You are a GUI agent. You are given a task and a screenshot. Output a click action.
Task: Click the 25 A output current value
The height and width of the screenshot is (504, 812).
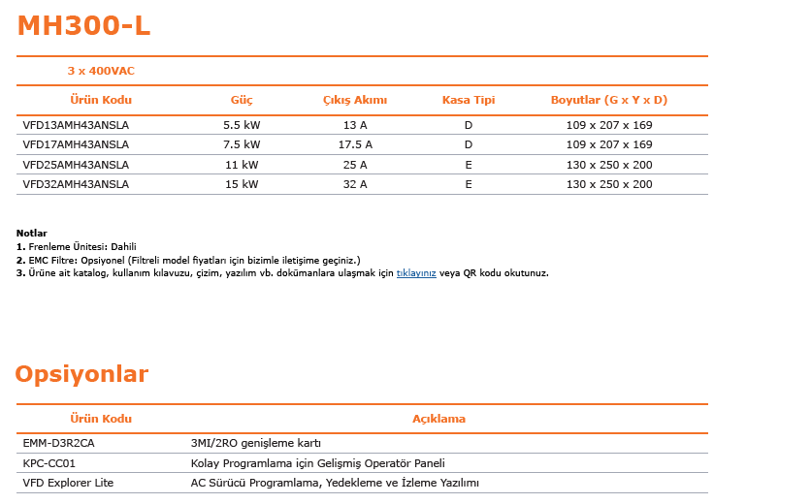pyautogui.click(x=355, y=165)
